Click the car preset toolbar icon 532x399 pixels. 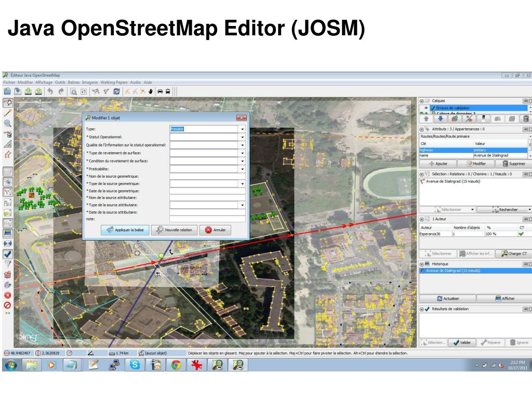(160, 91)
